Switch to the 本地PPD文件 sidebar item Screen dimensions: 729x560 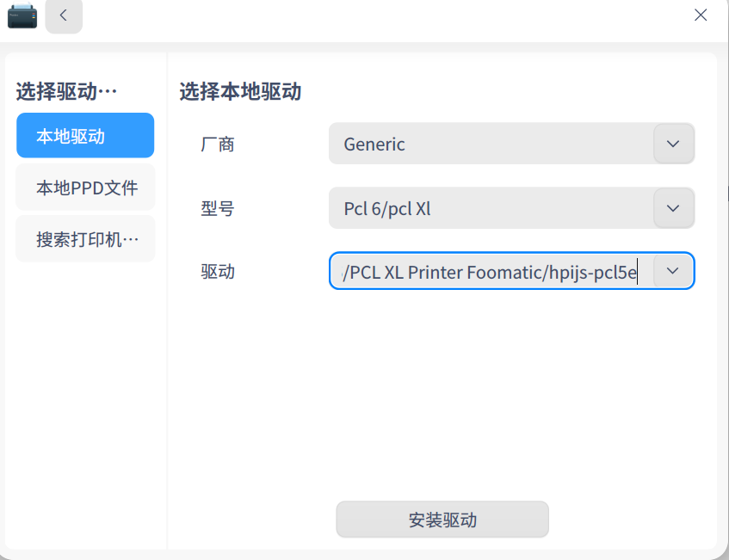click(x=85, y=188)
